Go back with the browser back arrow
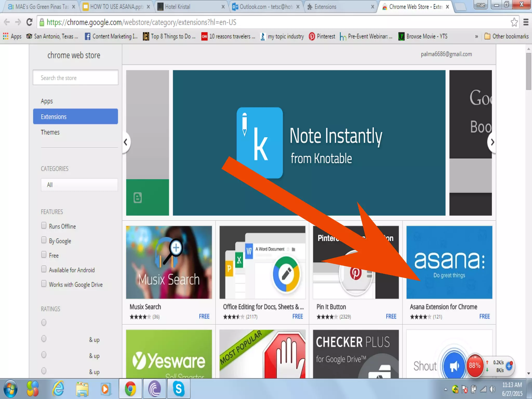 (7, 22)
